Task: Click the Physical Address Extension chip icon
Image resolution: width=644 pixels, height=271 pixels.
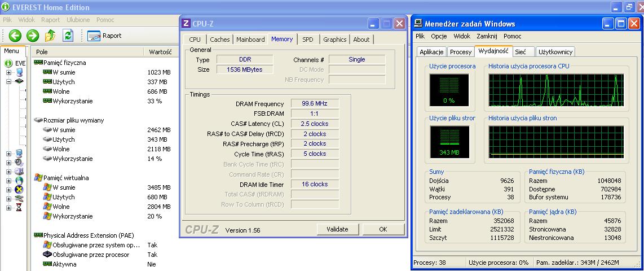Action: coord(38,235)
